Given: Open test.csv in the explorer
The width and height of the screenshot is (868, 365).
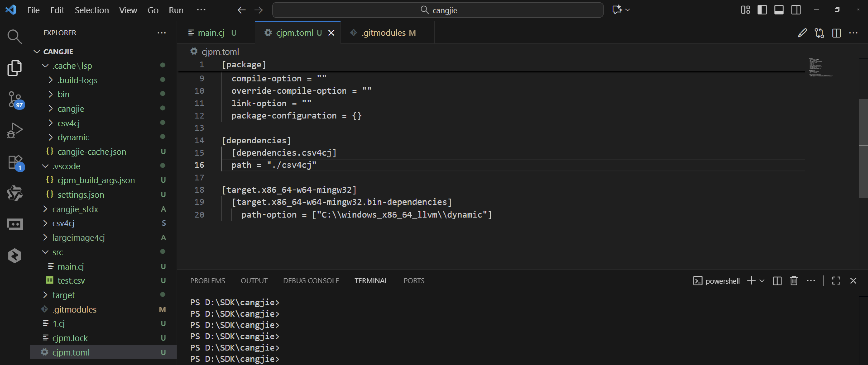Looking at the screenshot, I should click(71, 280).
